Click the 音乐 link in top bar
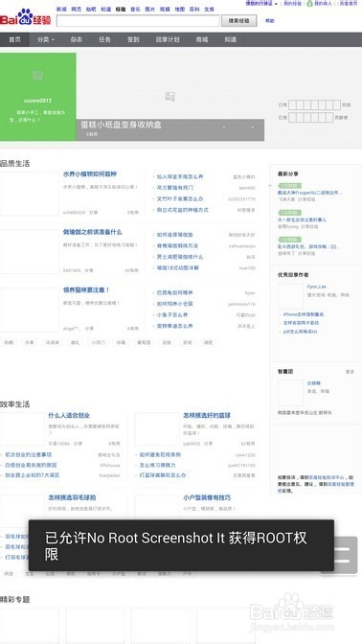362x644 pixels. coord(135,9)
